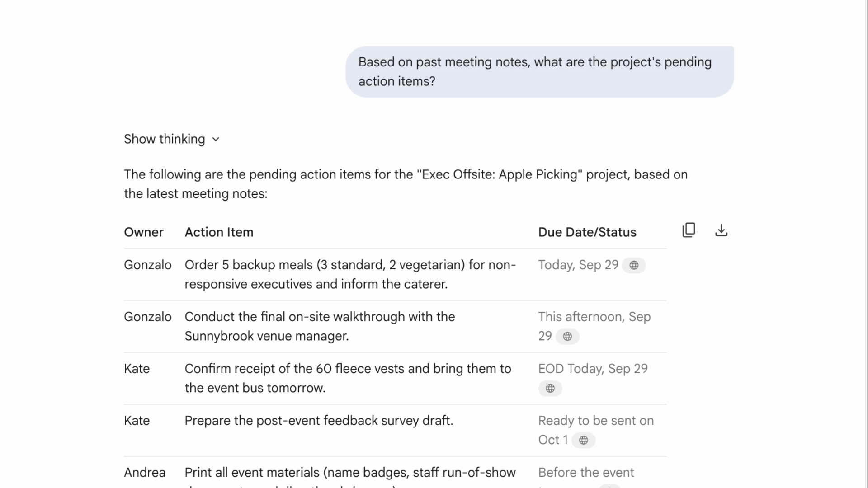Viewport: 868px width, 488px height.
Task: Download the action items table
Action: (721, 230)
